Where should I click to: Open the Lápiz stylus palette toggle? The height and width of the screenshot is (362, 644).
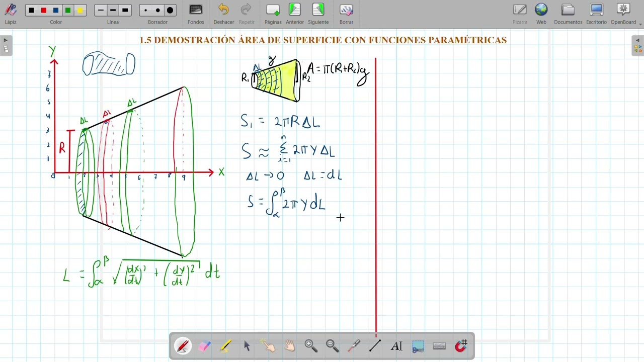click(x=11, y=14)
